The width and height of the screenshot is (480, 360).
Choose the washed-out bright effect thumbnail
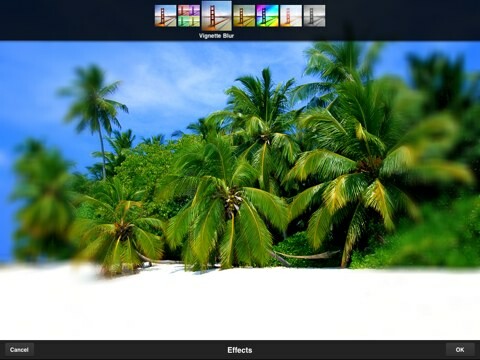pos(291,16)
